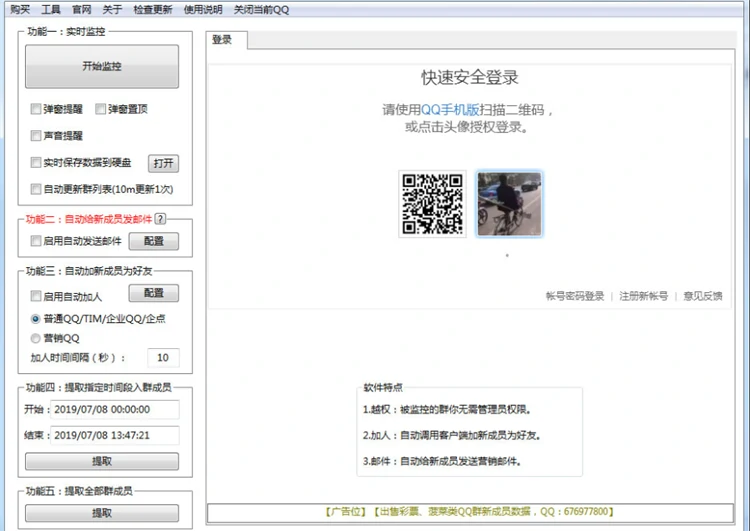750x531 pixels.
Task: Open 使用说明 from the menu bar
Action: (203, 10)
